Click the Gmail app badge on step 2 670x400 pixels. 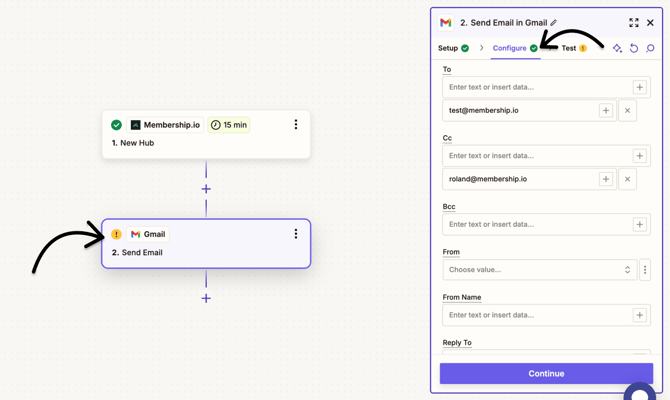click(x=148, y=234)
